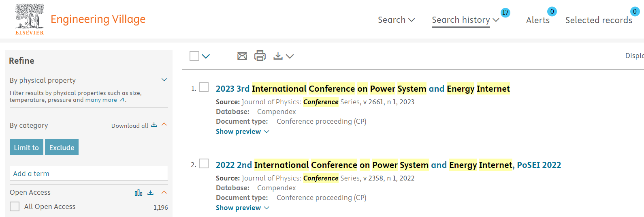Collapse the Open Access section chevron
Image resolution: width=644 pixels, height=217 pixels.
point(164,192)
